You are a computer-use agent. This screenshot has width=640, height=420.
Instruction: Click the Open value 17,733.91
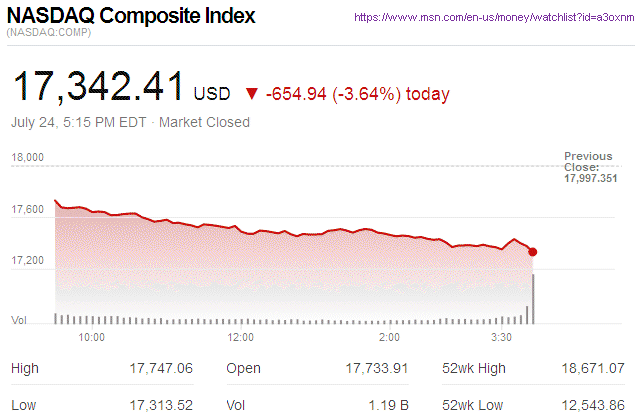[x=375, y=369]
